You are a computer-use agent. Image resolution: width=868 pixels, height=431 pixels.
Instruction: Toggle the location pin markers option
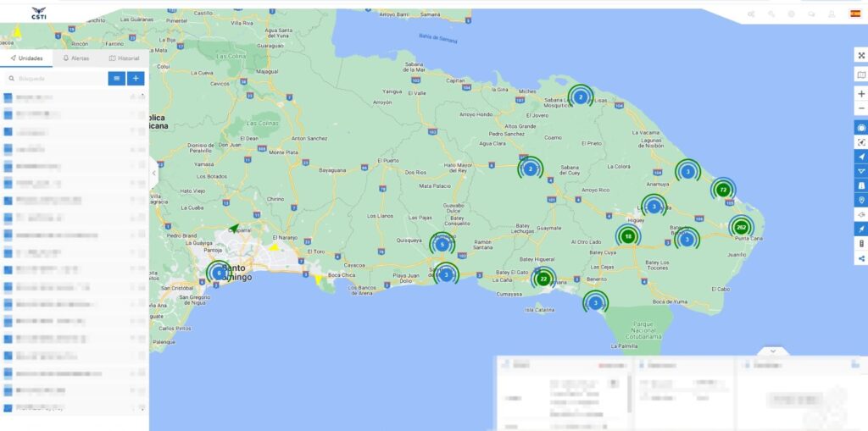(861, 200)
